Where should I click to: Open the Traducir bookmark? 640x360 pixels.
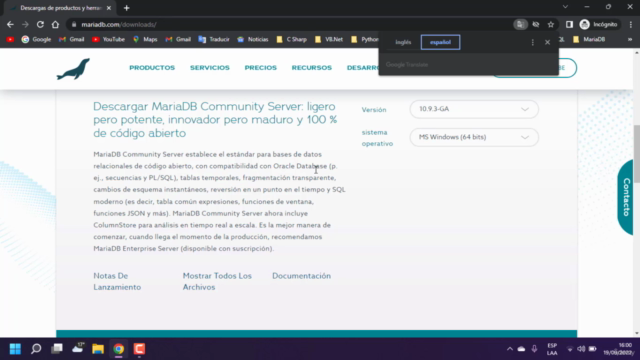[214, 39]
